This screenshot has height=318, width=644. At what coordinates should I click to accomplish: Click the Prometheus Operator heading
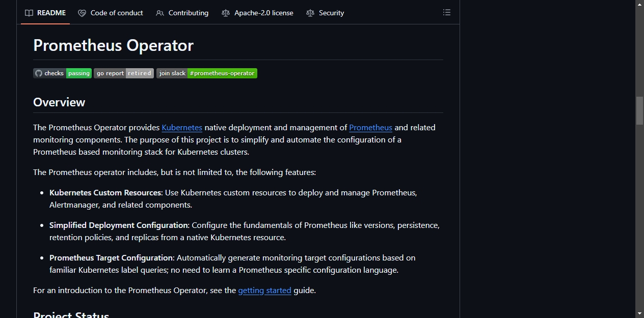click(113, 45)
